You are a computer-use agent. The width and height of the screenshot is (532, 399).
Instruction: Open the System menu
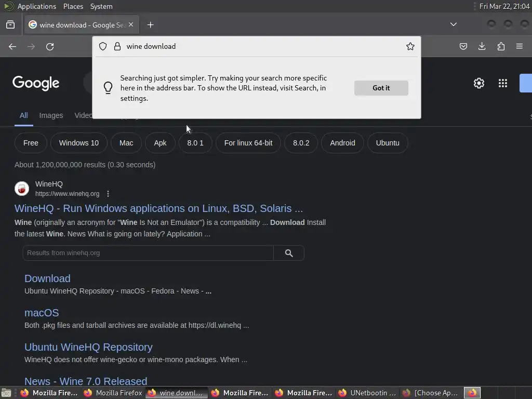(101, 6)
